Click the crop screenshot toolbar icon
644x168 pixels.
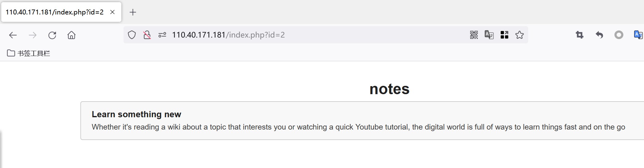[580, 35]
